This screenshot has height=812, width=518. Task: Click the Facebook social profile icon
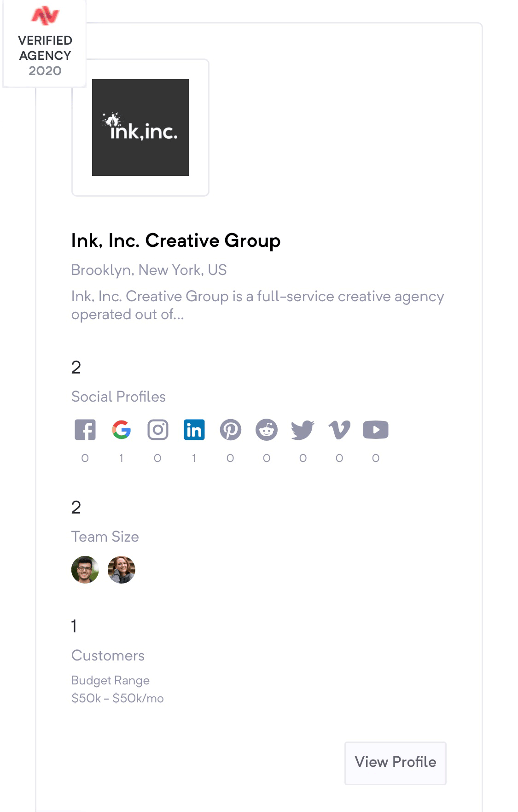coord(85,430)
